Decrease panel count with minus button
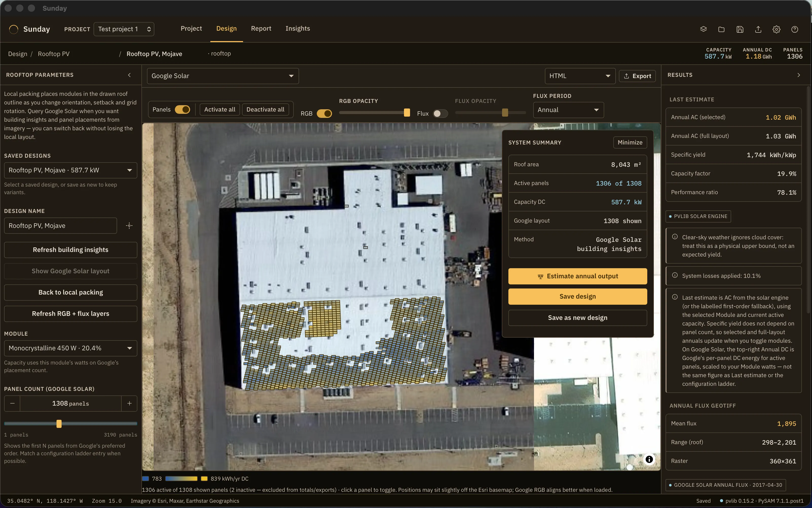Viewport: 812px width, 508px height. coord(12,403)
